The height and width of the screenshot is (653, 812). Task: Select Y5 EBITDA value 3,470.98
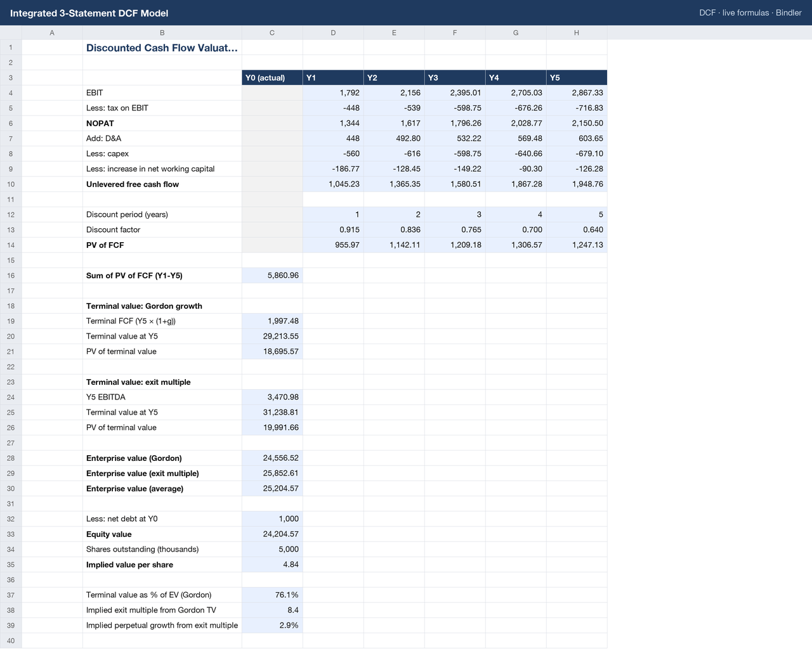pos(272,398)
